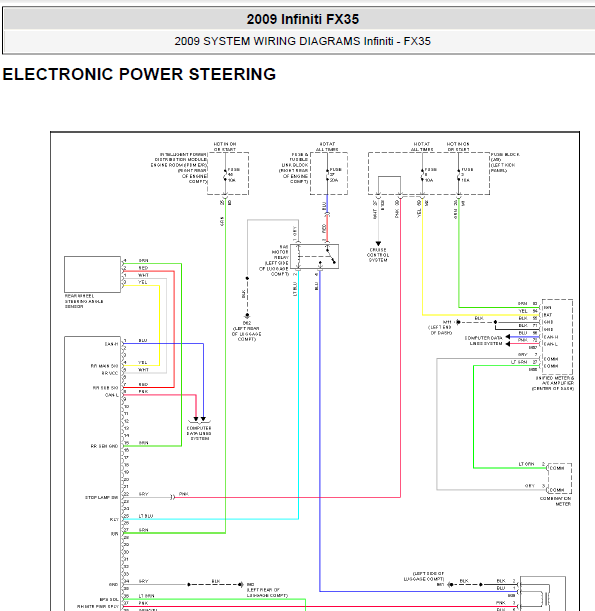Click the 'IGN' pin label at pin 27
The width and height of the screenshot is (595, 611).
click(115, 534)
